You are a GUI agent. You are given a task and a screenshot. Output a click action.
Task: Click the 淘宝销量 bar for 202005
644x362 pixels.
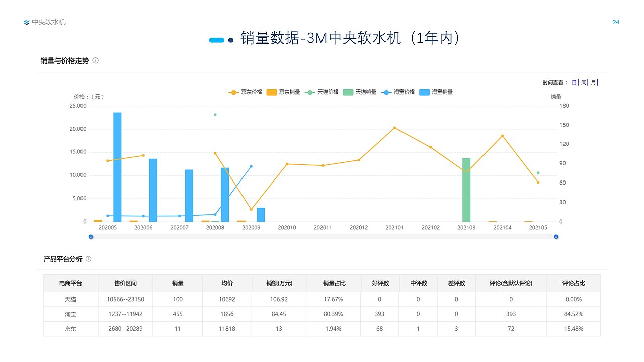(x=117, y=167)
